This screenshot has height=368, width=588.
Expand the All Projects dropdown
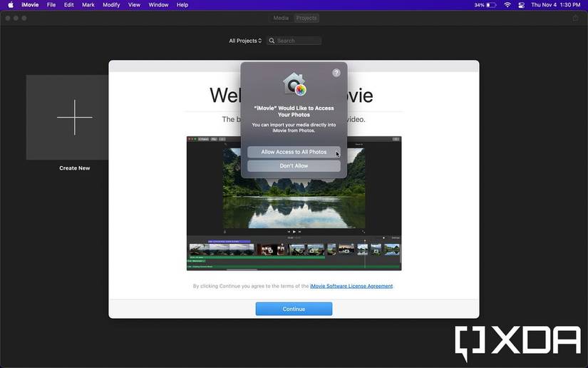(x=245, y=41)
